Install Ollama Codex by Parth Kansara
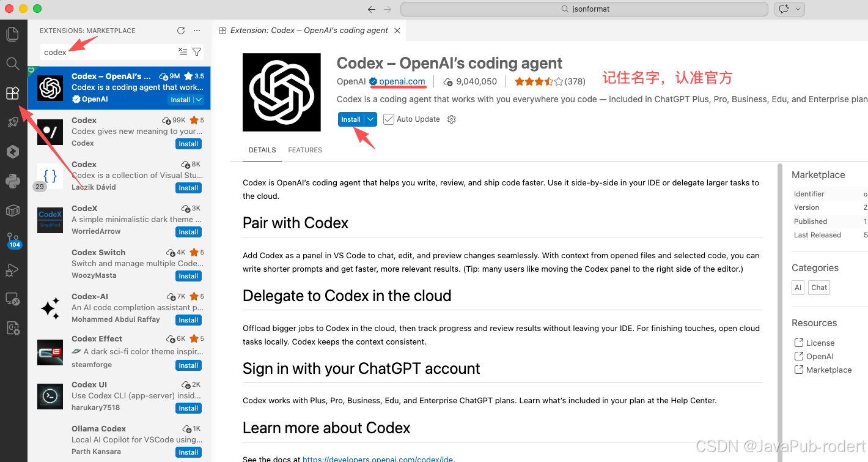The width and height of the screenshot is (868, 462). coord(188,452)
